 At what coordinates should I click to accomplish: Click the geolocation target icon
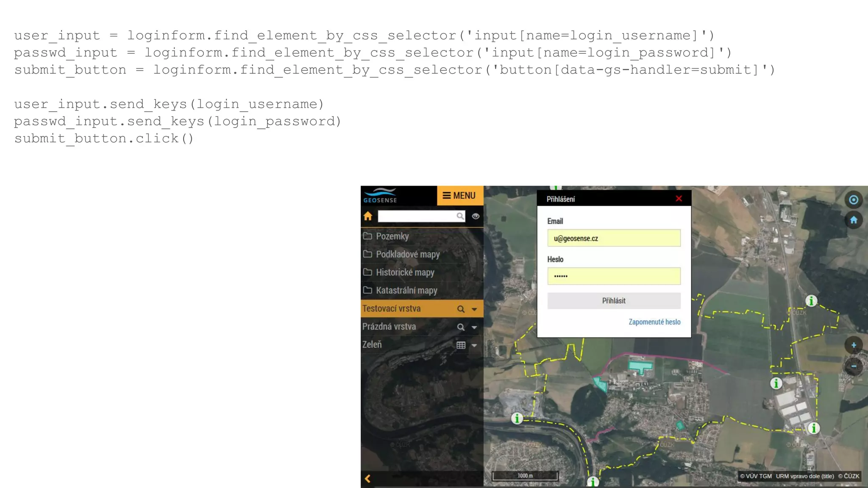point(853,200)
